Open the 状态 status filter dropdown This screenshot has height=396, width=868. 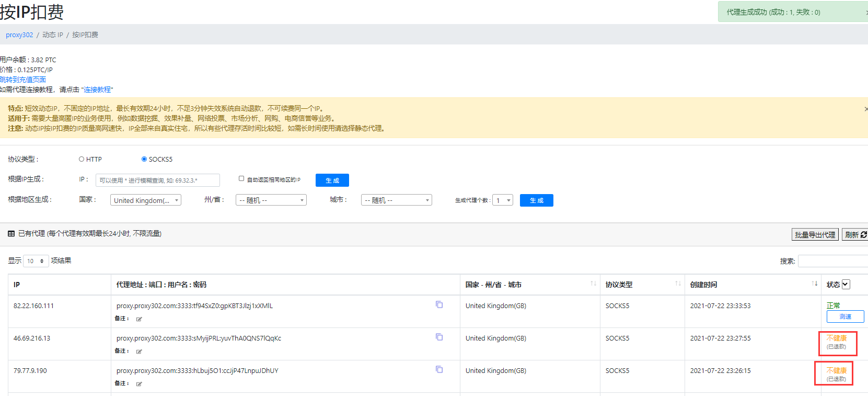click(x=846, y=284)
